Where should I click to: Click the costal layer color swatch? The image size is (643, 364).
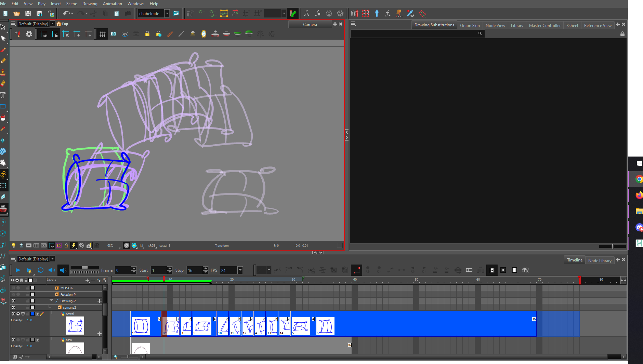32,314
